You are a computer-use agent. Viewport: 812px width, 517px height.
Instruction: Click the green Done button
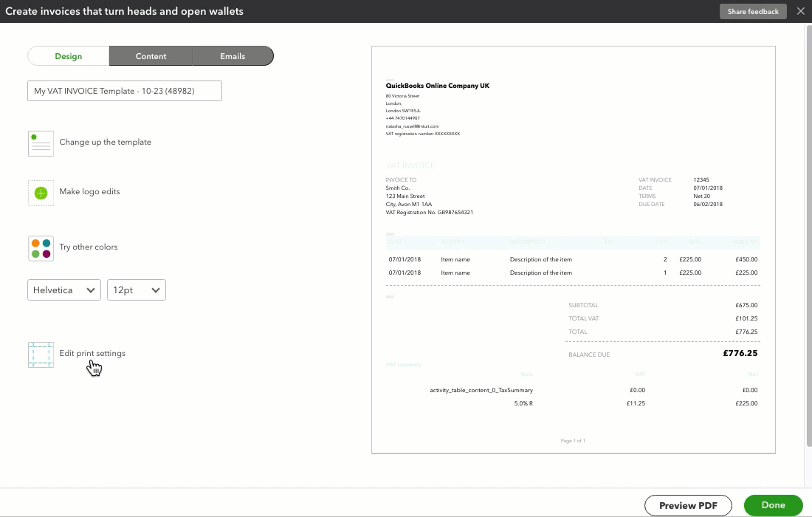tap(773, 505)
